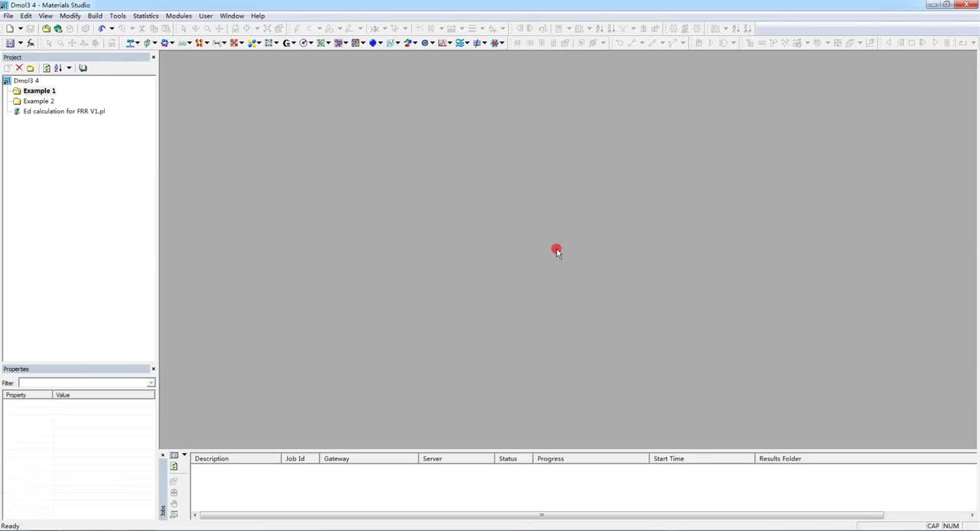980x531 pixels.
Task: Click the green Refresh icon in Project panel
Action: coord(47,68)
